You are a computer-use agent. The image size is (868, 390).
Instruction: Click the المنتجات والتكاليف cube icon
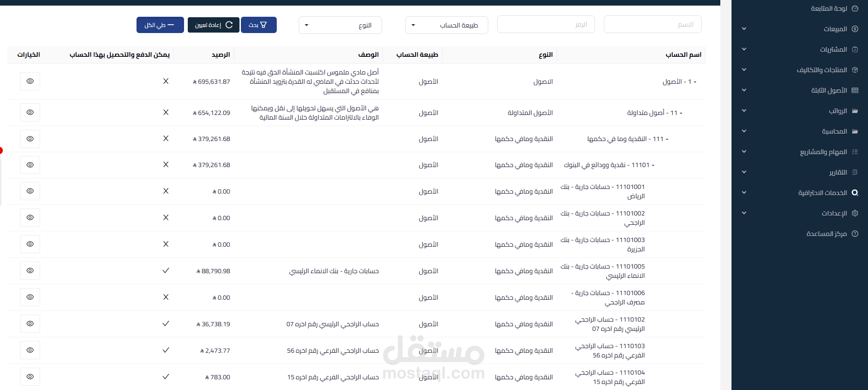[x=855, y=70]
